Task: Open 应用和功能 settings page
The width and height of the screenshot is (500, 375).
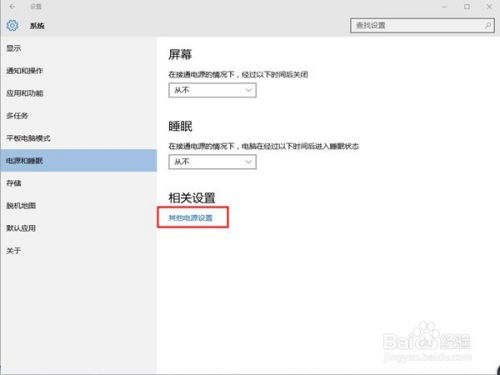Action: coord(78,93)
